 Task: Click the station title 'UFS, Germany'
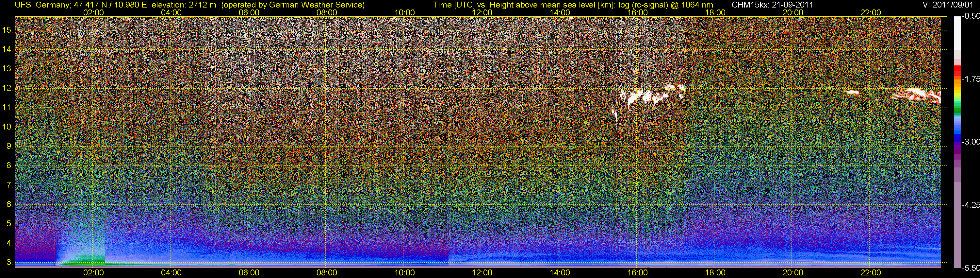[42, 5]
